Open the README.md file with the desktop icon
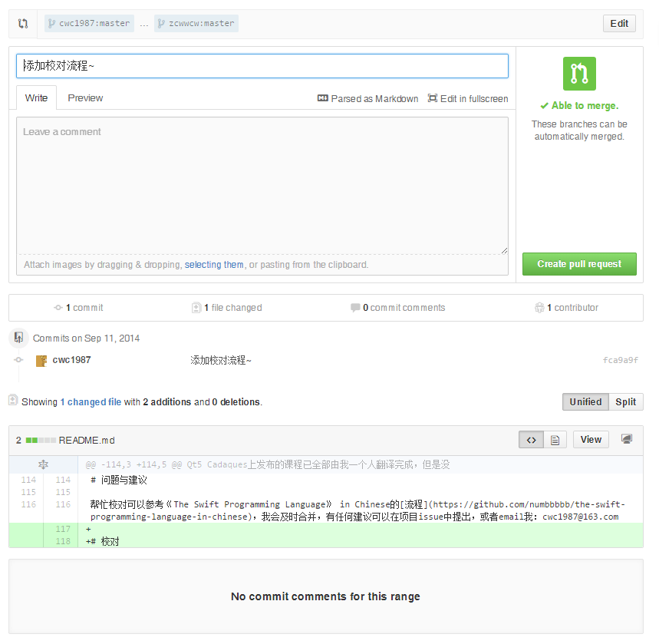The image size is (659, 644). [x=627, y=440]
